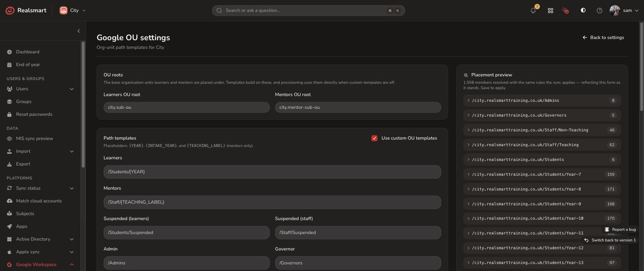The width and height of the screenshot is (644, 271).
Task: Click the City school badge icon
Action: [63, 10]
